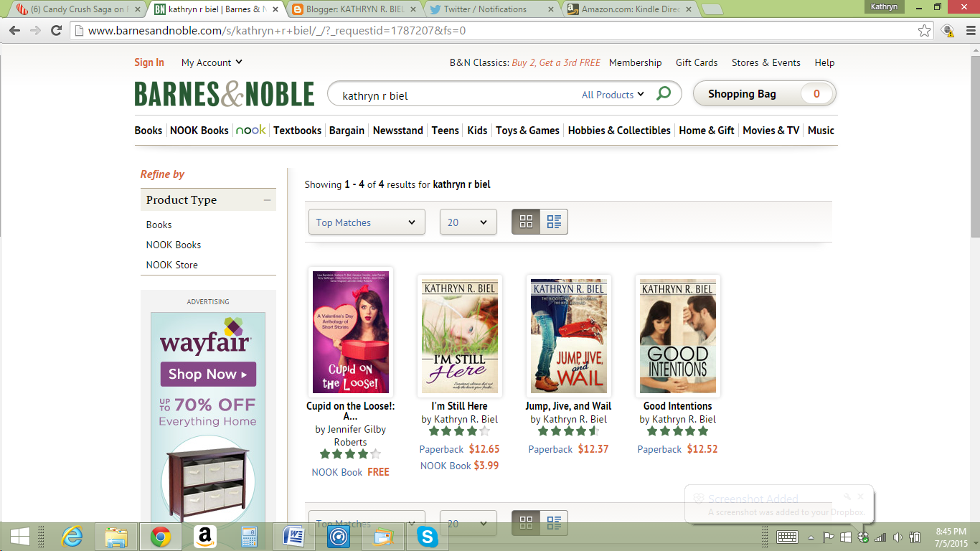Click browser address bar

click(495, 31)
